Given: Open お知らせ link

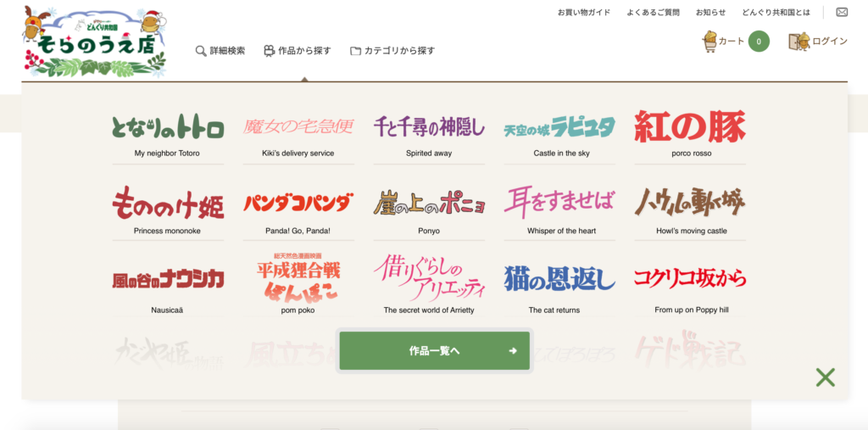Looking at the screenshot, I should tap(711, 12).
